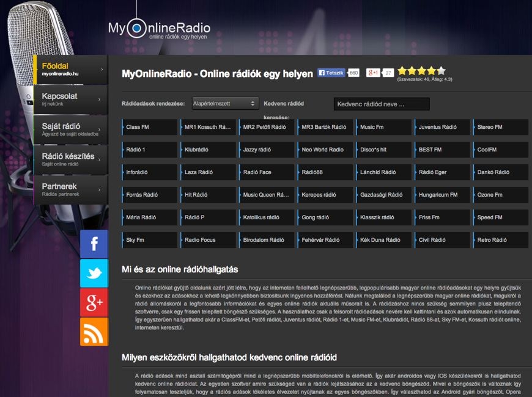Viewport: 532px width, 397px height.
Task: Play the MR3 Bartók Rádió station
Action: [x=325, y=127]
